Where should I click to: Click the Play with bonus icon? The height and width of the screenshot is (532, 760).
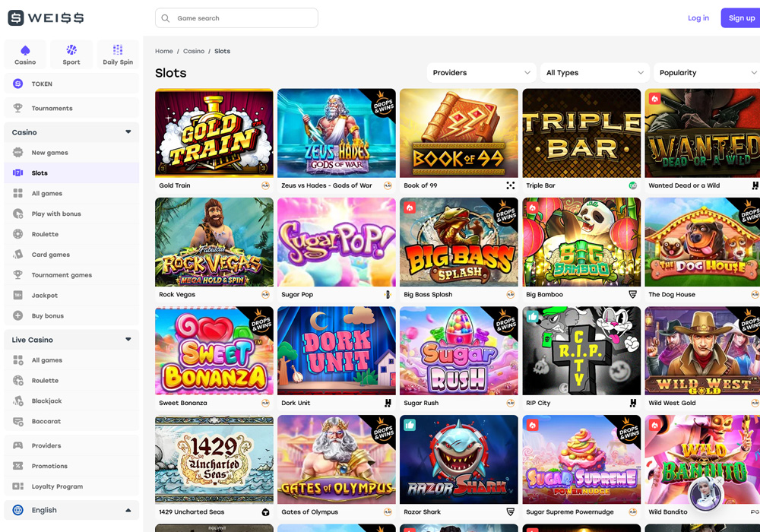pyautogui.click(x=18, y=214)
